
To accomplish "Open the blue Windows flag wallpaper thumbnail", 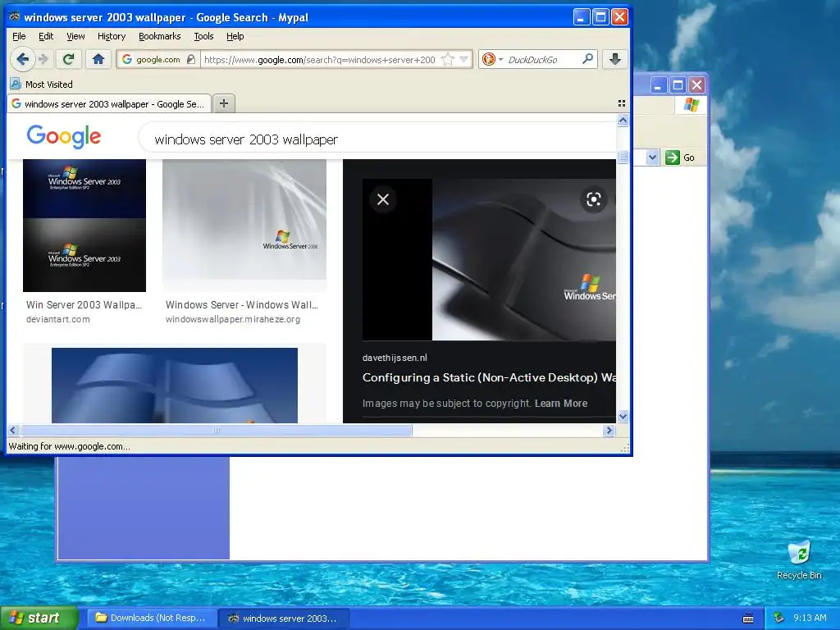I will point(175,386).
